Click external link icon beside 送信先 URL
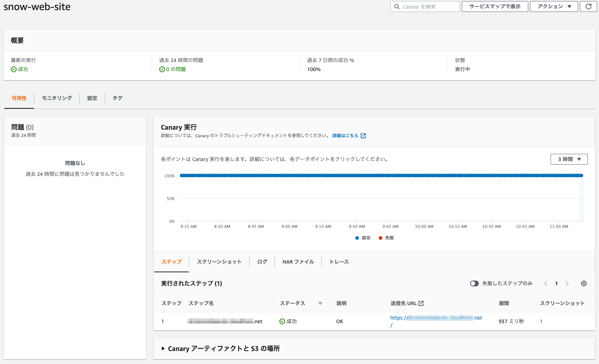Viewport: 599px width, 364px height. pyautogui.click(x=421, y=303)
